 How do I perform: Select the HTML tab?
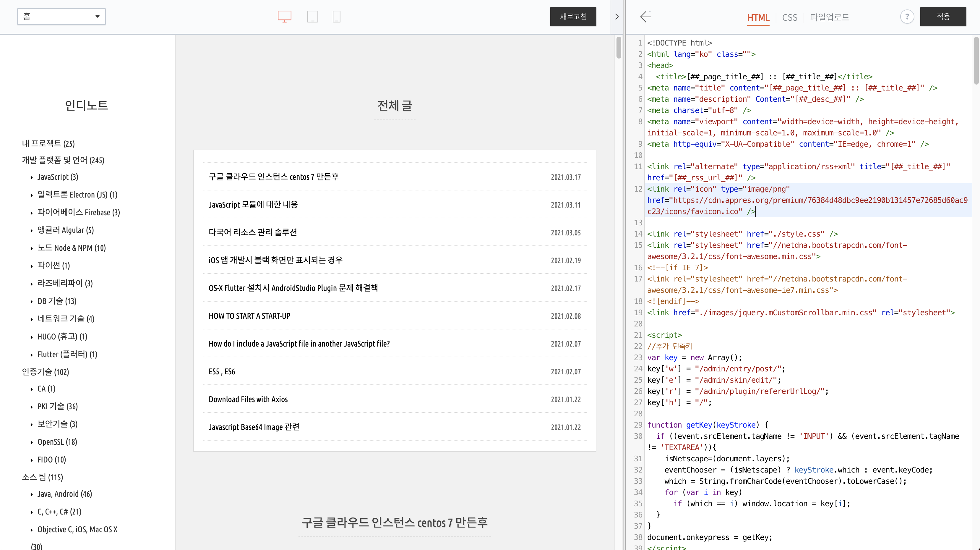[758, 17]
